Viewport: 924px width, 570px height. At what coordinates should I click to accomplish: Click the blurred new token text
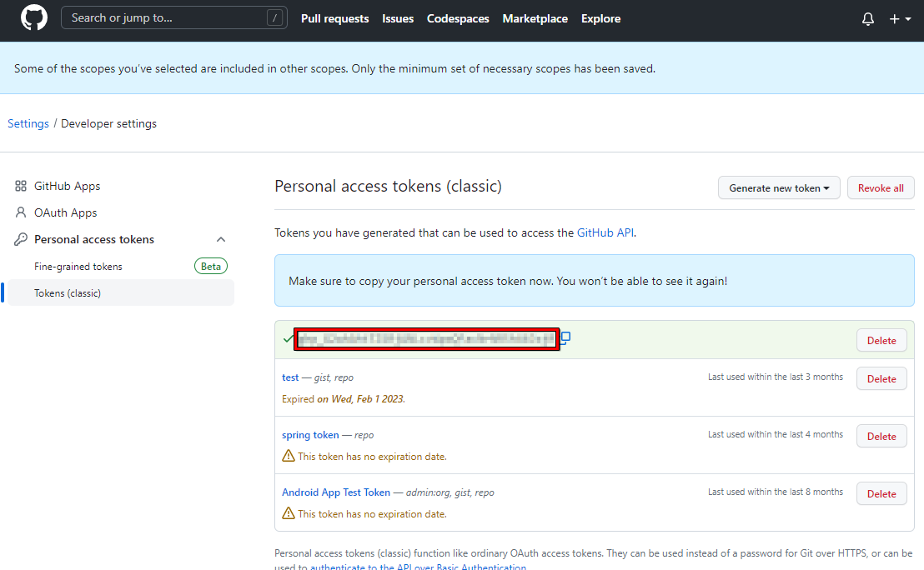click(427, 339)
